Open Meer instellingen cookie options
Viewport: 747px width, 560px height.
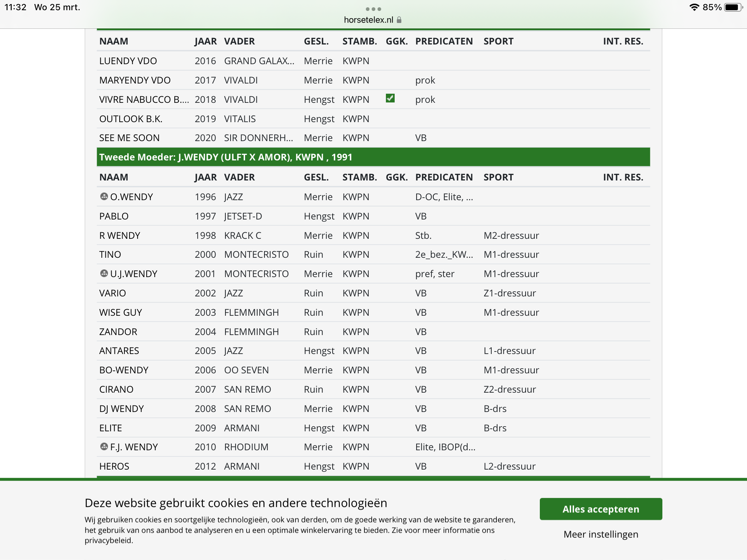point(601,534)
